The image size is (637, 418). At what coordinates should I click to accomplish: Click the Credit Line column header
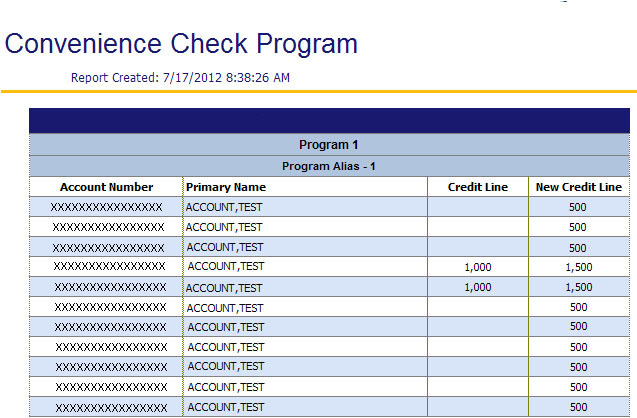coord(477,187)
